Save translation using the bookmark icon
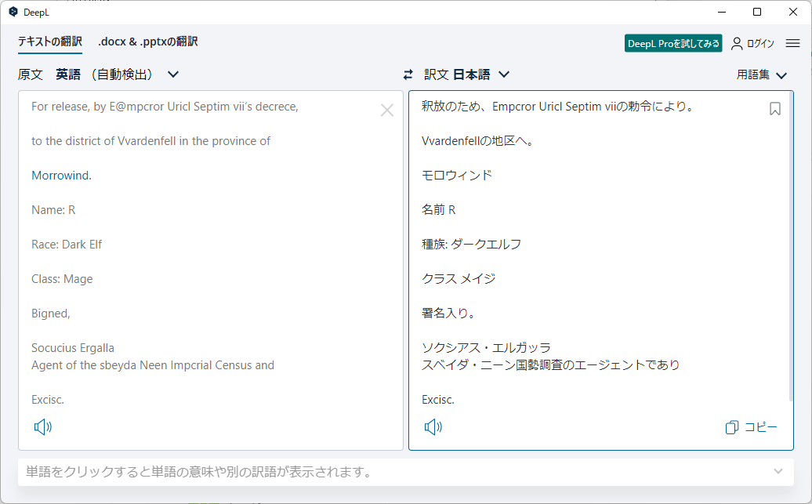 (774, 109)
